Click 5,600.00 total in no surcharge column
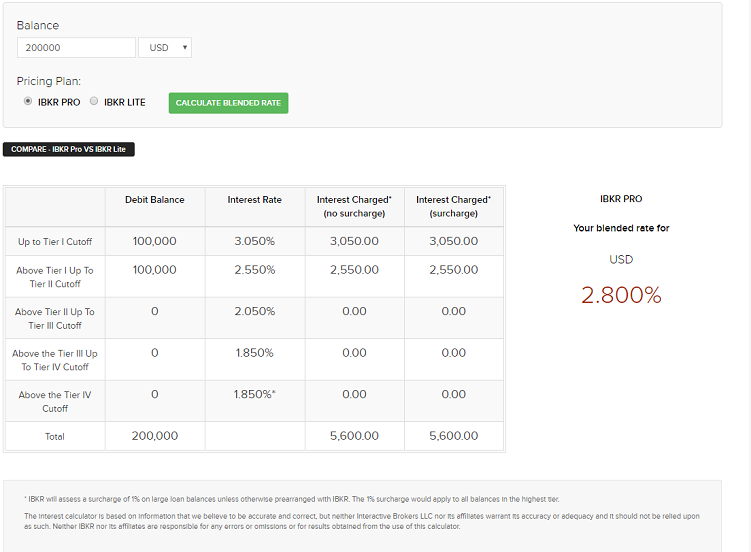Screen dimensions: 751x552 354,436
